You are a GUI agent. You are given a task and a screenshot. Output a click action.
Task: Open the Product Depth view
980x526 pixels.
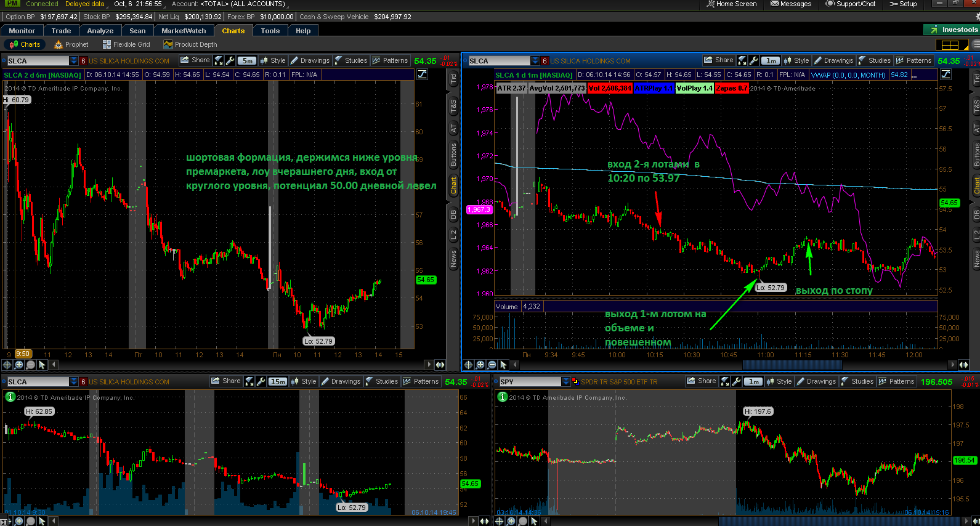(x=190, y=44)
